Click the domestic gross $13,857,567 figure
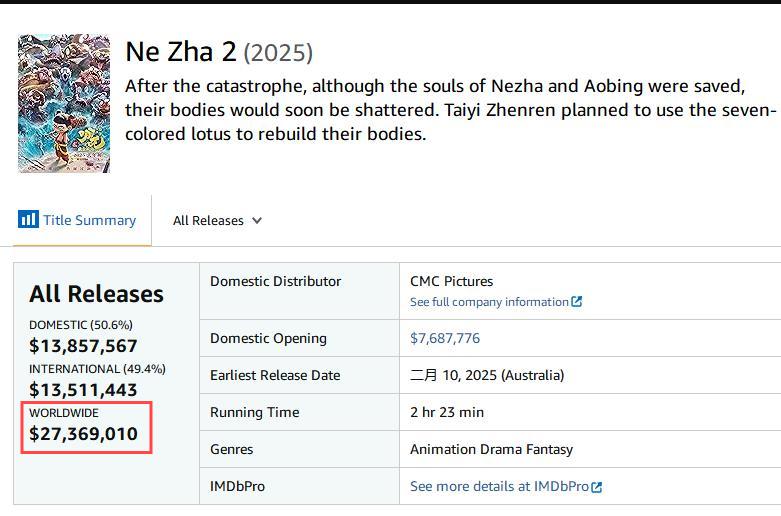 click(x=83, y=346)
